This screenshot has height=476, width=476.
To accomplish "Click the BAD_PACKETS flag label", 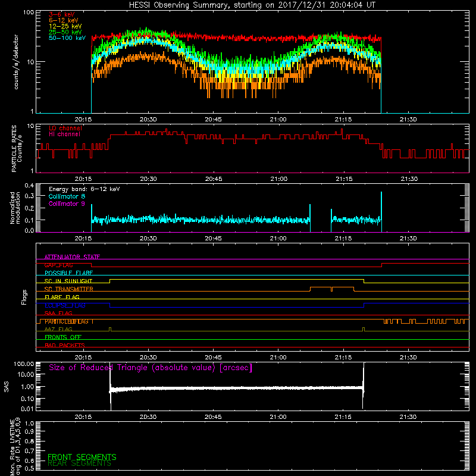I will [65, 345].
